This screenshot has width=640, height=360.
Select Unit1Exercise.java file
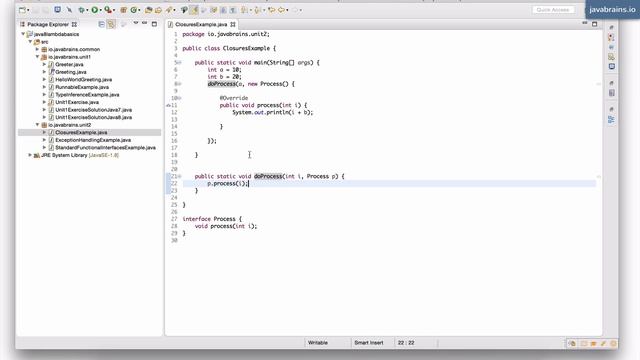(77, 102)
